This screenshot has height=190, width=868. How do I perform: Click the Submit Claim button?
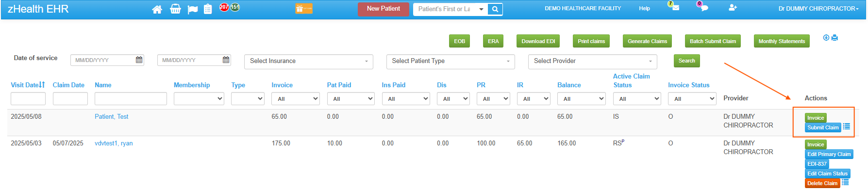tap(823, 127)
